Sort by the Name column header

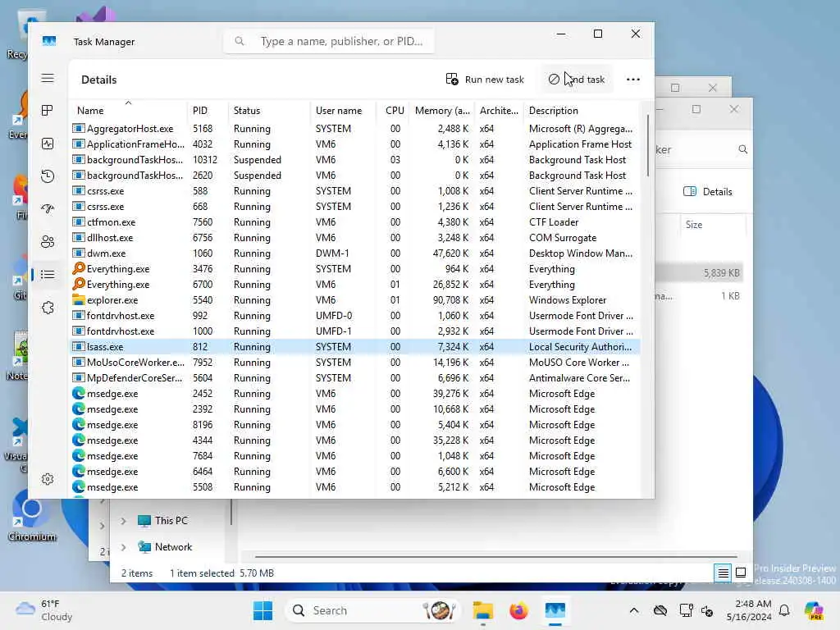coord(128,111)
